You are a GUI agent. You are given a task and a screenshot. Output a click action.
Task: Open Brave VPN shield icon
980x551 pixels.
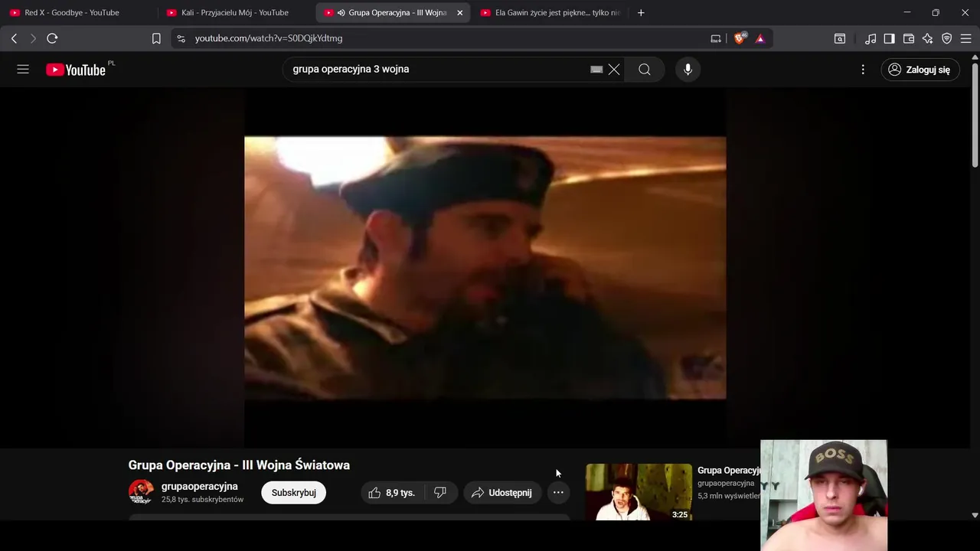click(947, 38)
